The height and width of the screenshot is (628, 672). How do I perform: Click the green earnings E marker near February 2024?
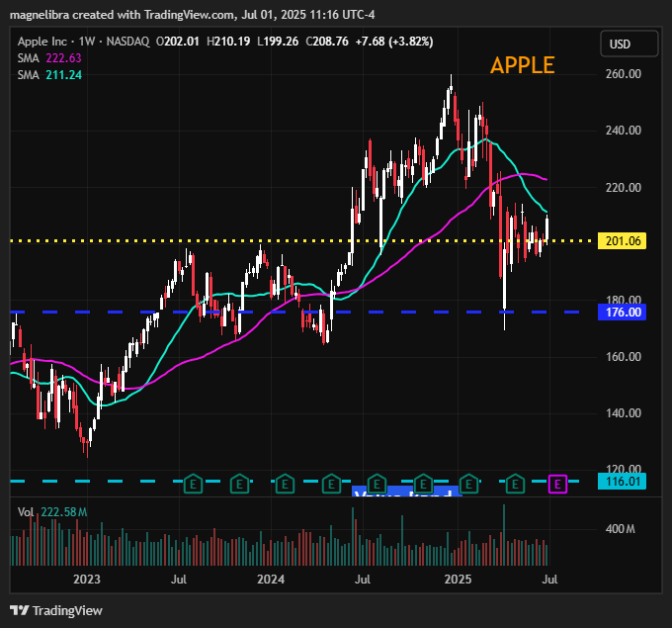(x=285, y=484)
